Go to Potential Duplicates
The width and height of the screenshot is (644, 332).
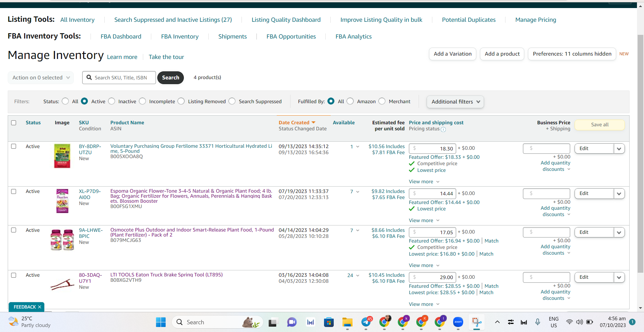pos(469,20)
